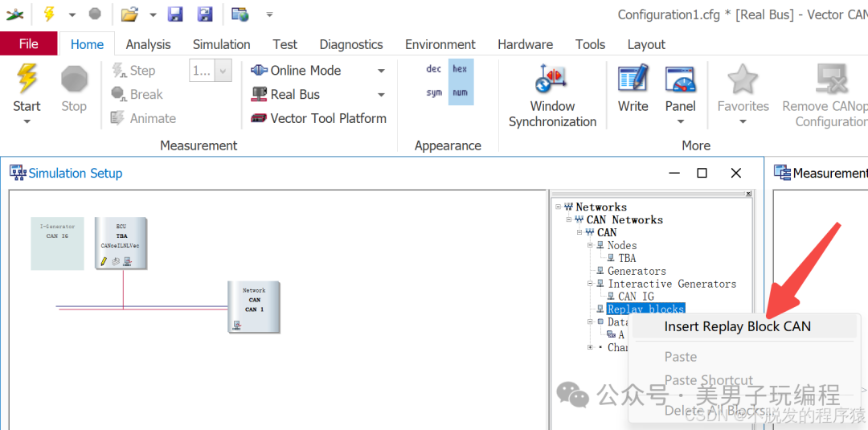868x430 pixels.
Task: Click the Step button in Measurement group
Action: point(133,70)
